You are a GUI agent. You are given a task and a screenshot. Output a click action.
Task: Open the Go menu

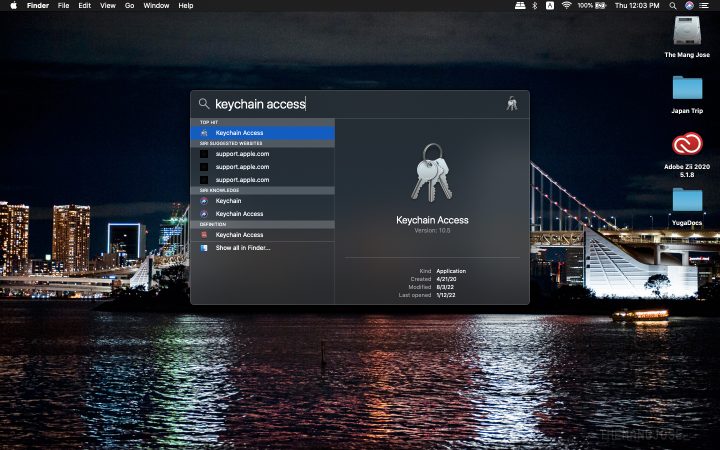(129, 6)
